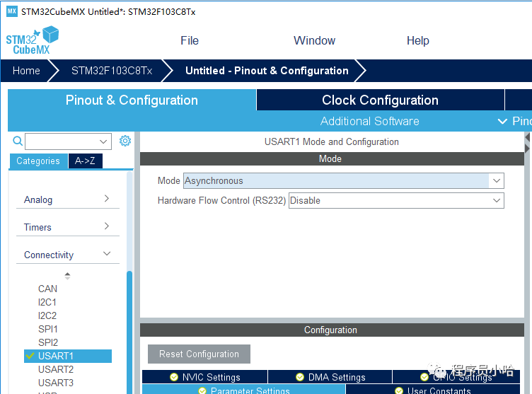532x394 pixels.
Task: Open the Mode Asynchronous dropdown
Action: 343,181
